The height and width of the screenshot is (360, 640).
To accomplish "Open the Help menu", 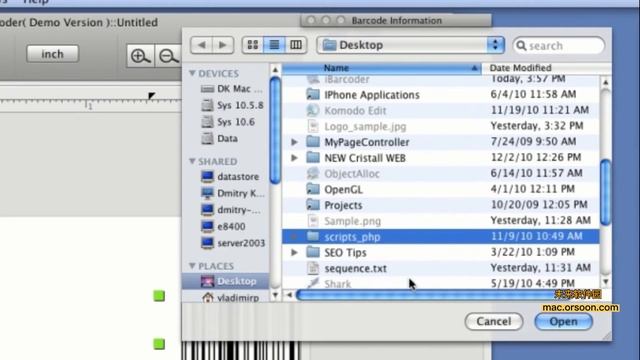I will 36,2.
